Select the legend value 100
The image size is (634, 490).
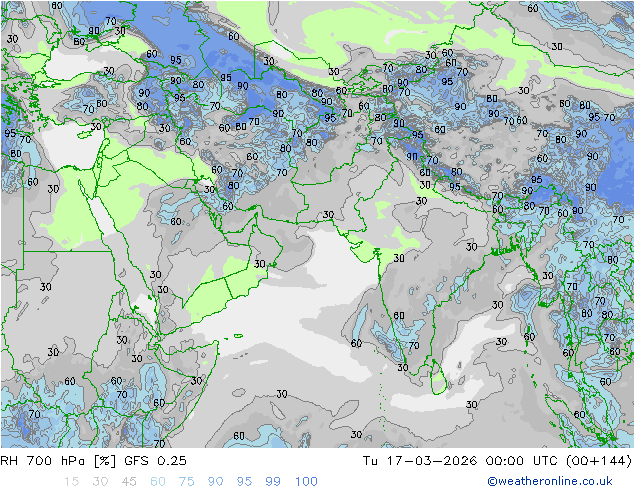(x=306, y=482)
